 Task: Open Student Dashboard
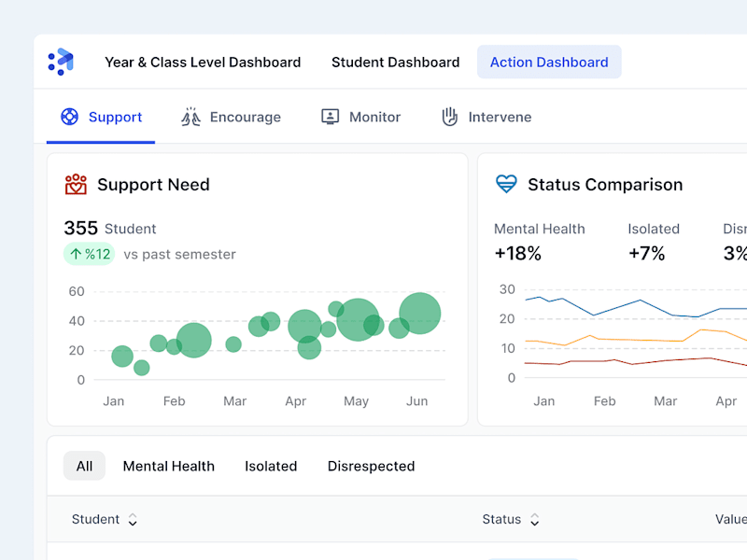tap(395, 63)
